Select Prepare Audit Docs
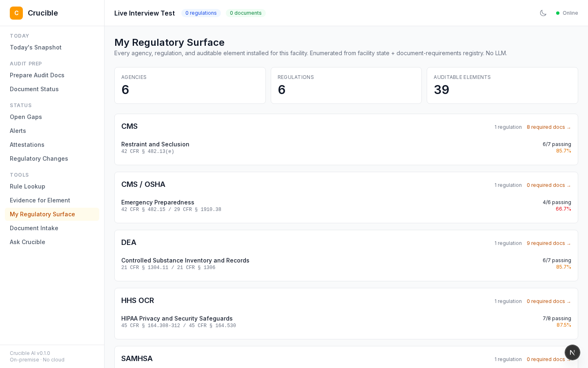Viewport: 588px width, 368px height. tap(37, 75)
